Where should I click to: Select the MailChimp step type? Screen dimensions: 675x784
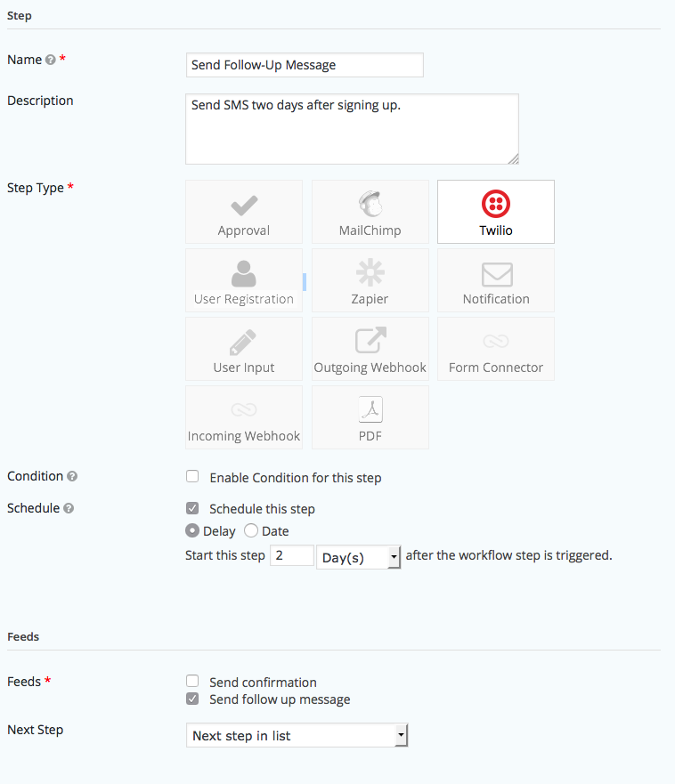click(370, 212)
